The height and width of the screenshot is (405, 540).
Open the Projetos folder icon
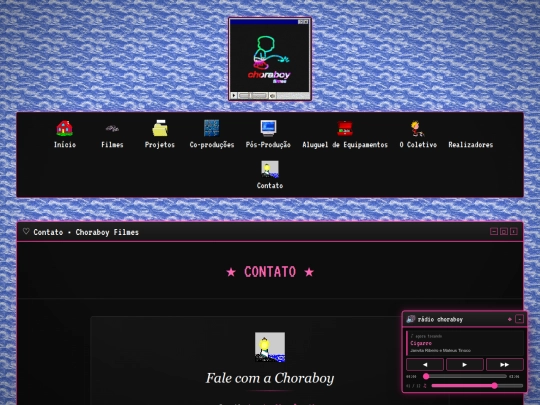[160, 128]
